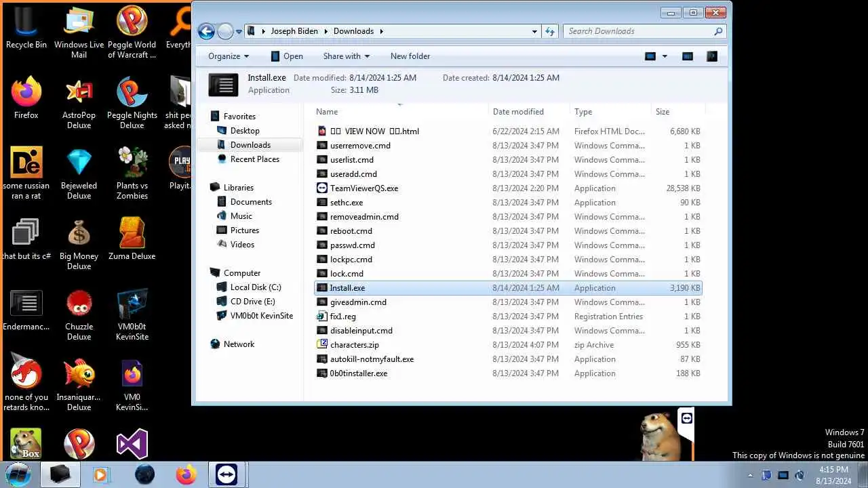Click the Open toolbar button
Screen dimensions: 868x488
(x=287, y=56)
